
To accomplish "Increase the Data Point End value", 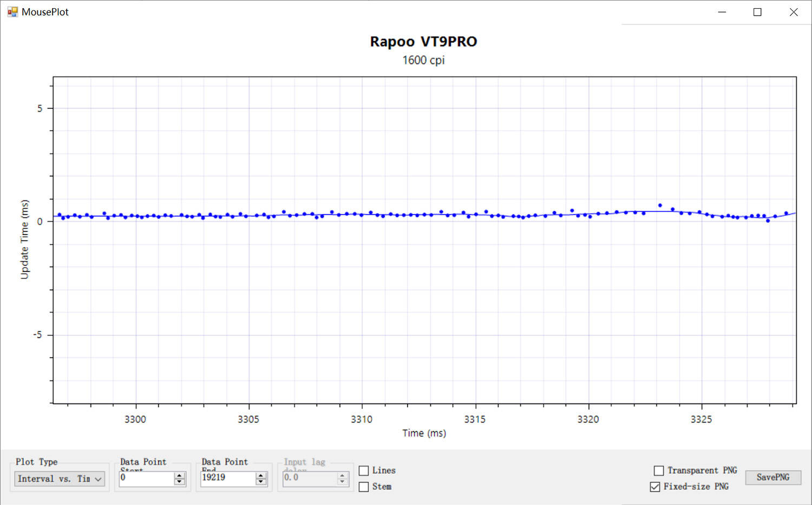I will (x=261, y=475).
